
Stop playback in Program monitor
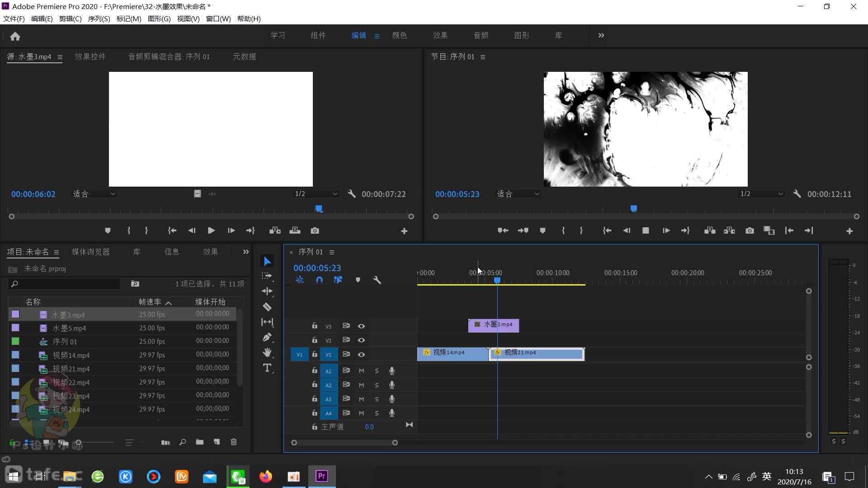(646, 230)
